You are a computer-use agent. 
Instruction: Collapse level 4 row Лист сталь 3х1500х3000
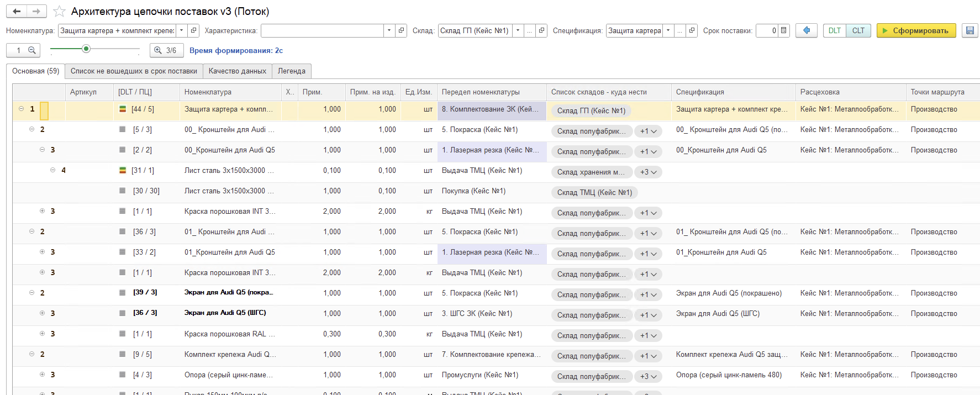52,170
